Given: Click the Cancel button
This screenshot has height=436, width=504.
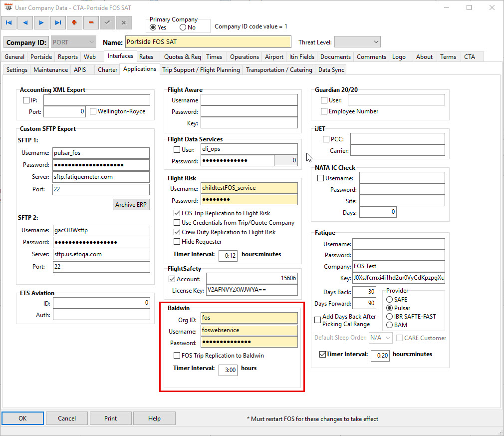Looking at the screenshot, I should [x=67, y=419].
